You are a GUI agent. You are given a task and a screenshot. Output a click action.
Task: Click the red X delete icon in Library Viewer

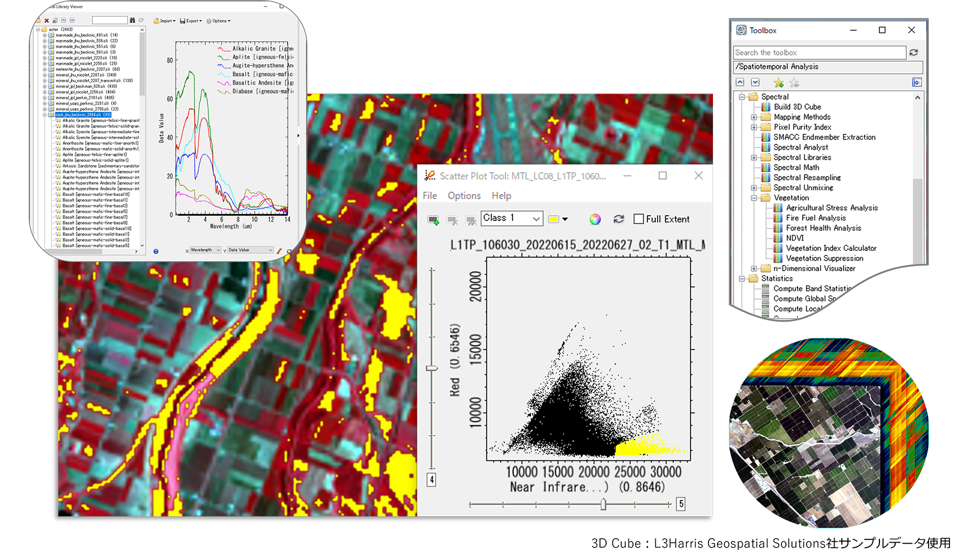[46, 21]
